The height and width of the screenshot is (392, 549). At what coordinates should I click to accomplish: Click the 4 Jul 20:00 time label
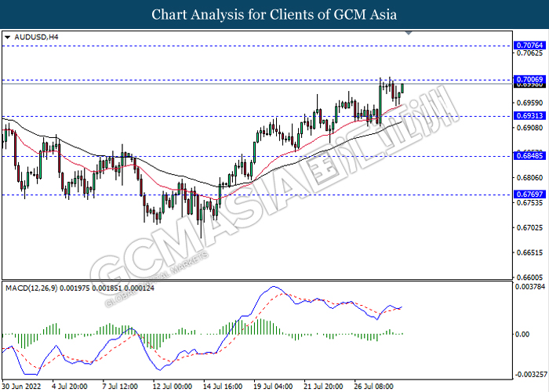(x=70, y=387)
